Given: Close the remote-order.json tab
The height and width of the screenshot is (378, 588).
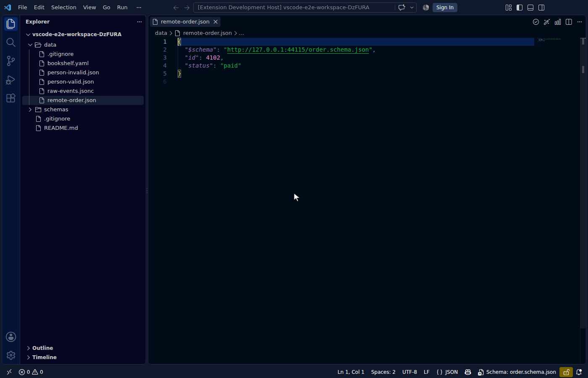Looking at the screenshot, I should click(215, 22).
